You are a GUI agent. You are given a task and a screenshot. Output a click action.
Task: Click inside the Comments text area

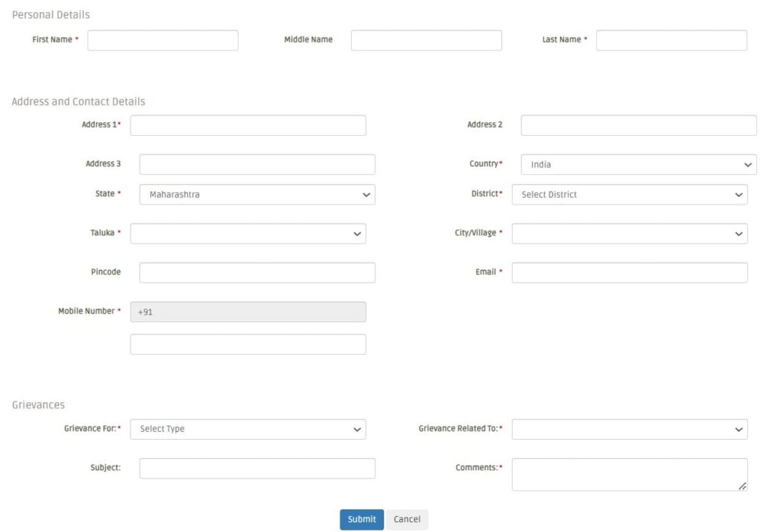pos(629,475)
